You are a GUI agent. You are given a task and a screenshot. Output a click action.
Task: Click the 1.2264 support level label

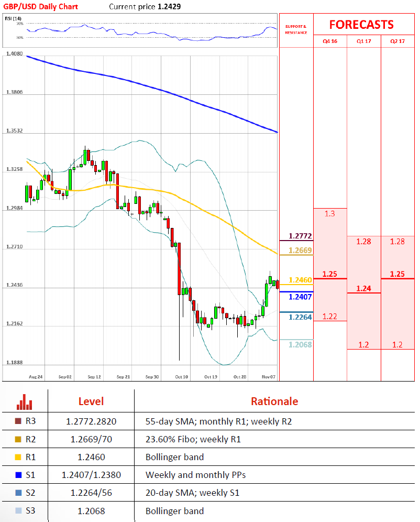click(x=300, y=317)
